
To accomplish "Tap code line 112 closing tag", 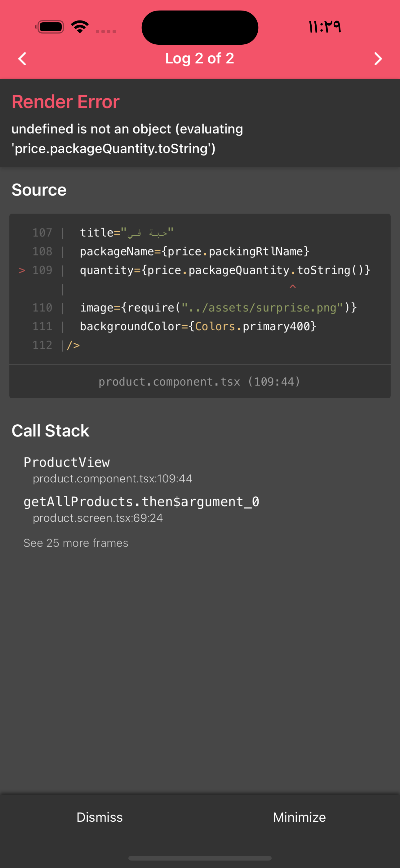I will pos(73,346).
